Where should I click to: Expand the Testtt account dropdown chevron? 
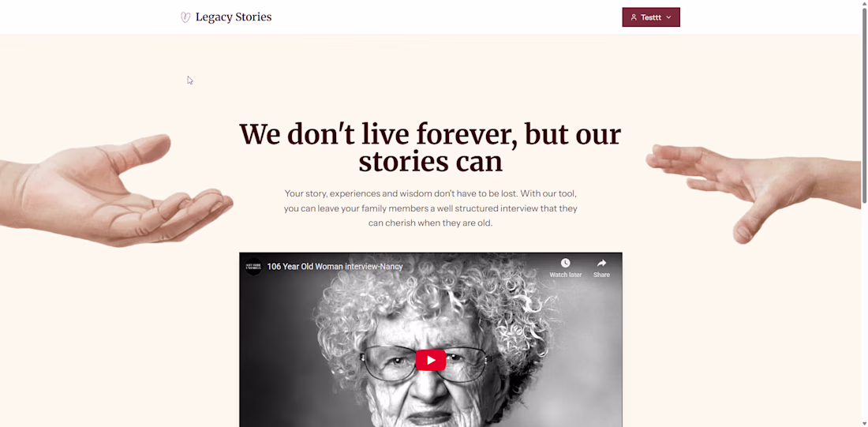tap(668, 17)
